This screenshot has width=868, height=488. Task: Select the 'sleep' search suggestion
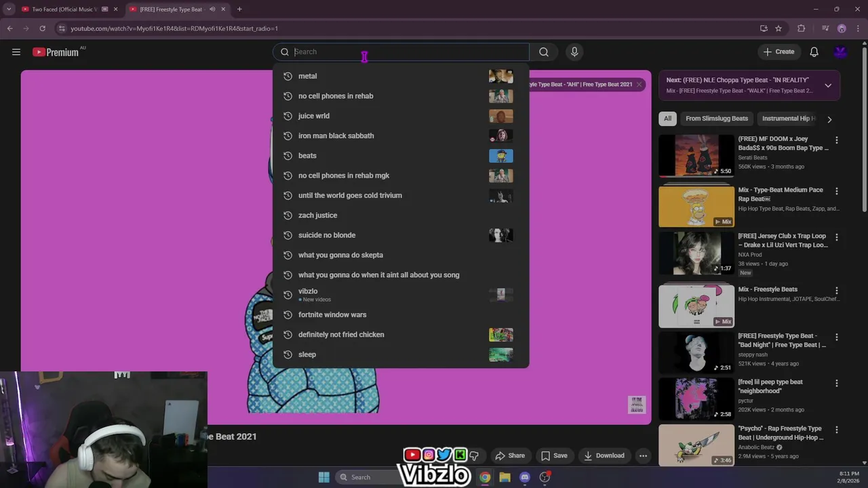coord(401,354)
